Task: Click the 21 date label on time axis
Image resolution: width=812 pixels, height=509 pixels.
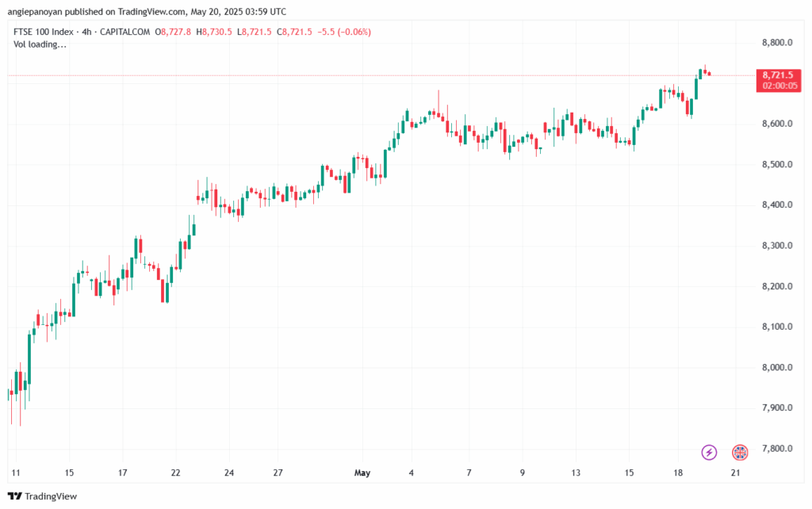Action: click(x=735, y=473)
